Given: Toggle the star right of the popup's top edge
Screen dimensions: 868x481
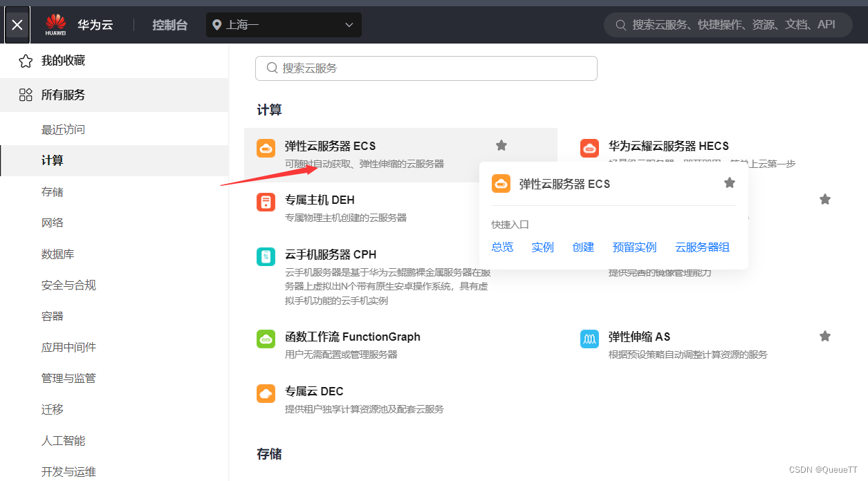Looking at the screenshot, I should 825,199.
